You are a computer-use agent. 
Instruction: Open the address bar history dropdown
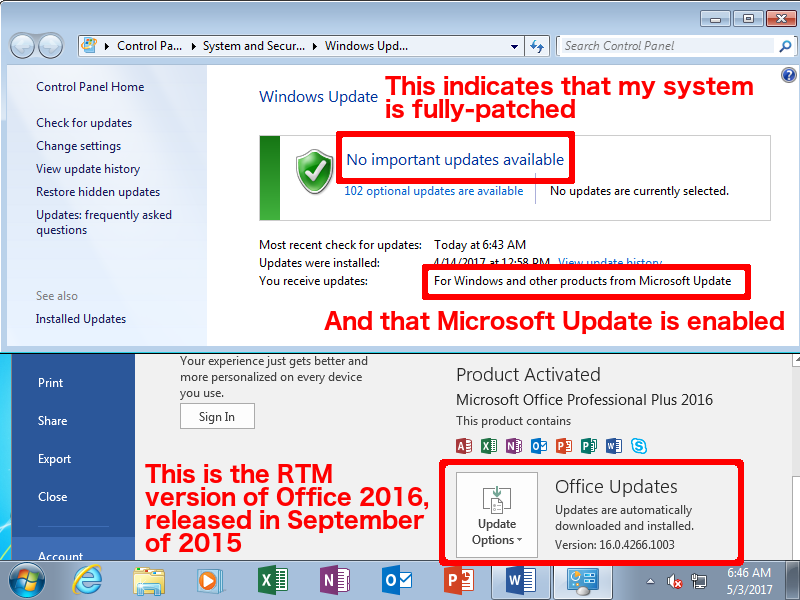(x=514, y=46)
